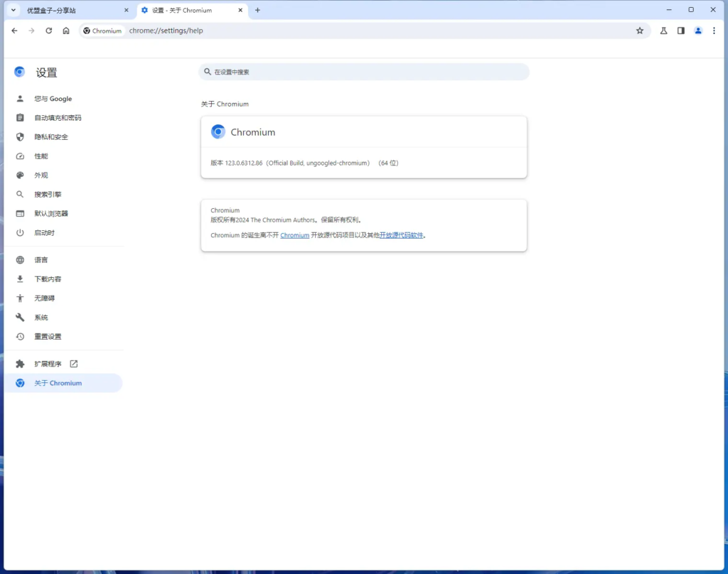Screen dimensions: 728x574
Task: Open 下载内容 settings section
Action: pyautogui.click(x=48, y=279)
